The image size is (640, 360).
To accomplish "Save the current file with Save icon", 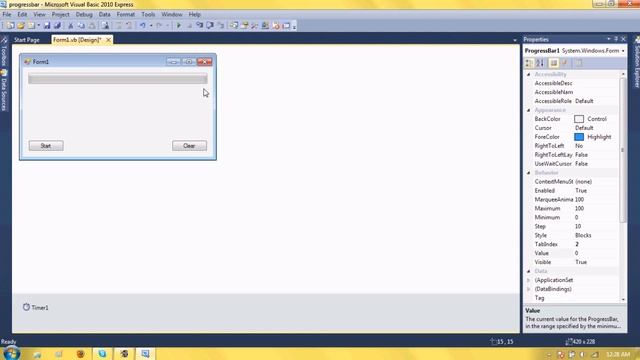I will coord(47,26).
